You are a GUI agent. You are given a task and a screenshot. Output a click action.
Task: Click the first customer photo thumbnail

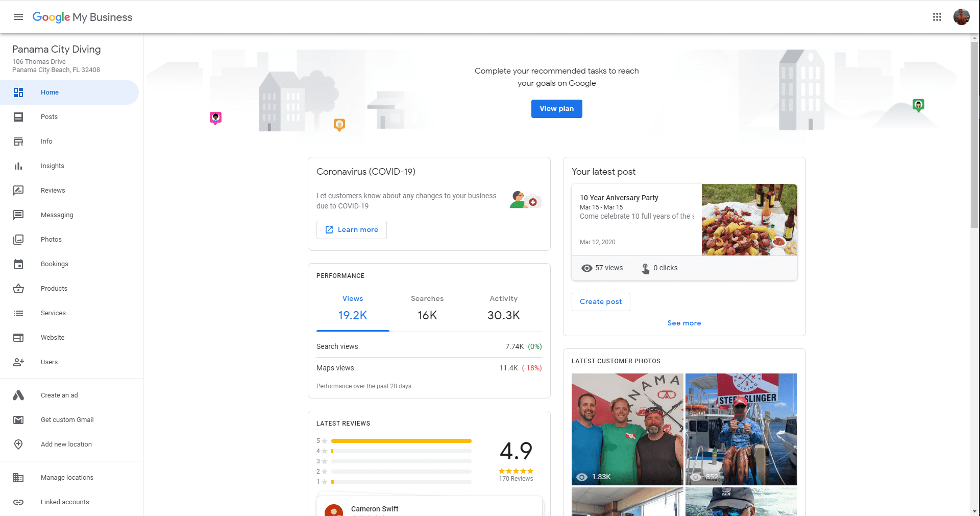[627, 429]
